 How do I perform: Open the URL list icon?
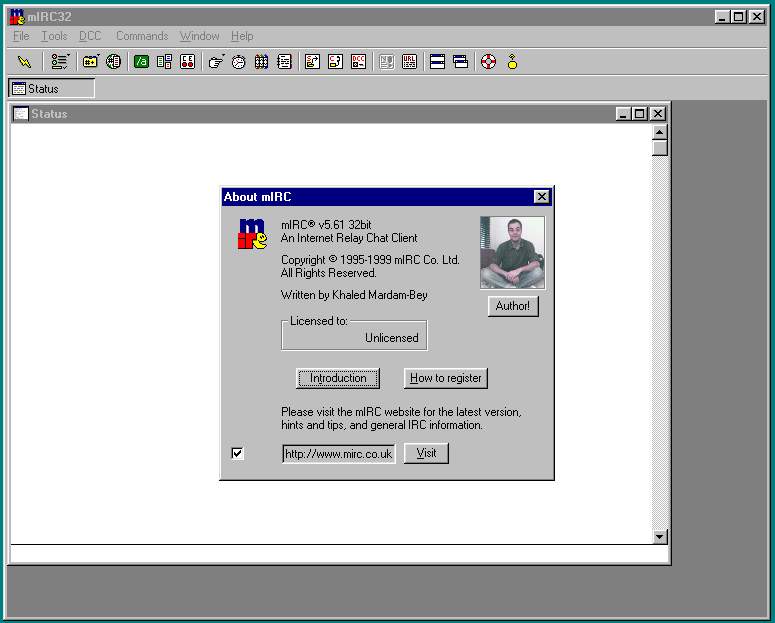pyautogui.click(x=409, y=62)
